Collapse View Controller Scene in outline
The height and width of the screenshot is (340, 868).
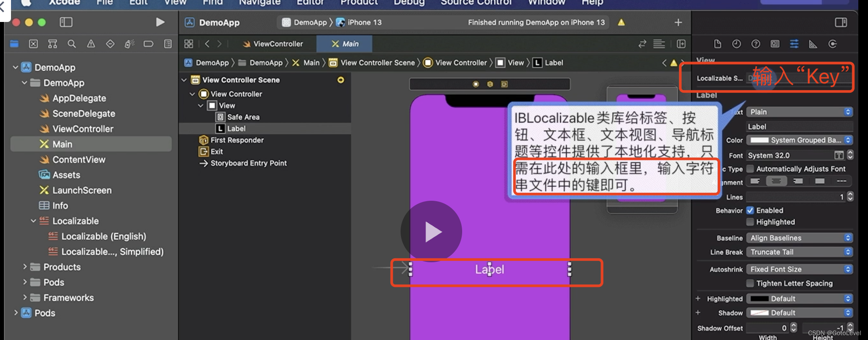[x=184, y=80]
